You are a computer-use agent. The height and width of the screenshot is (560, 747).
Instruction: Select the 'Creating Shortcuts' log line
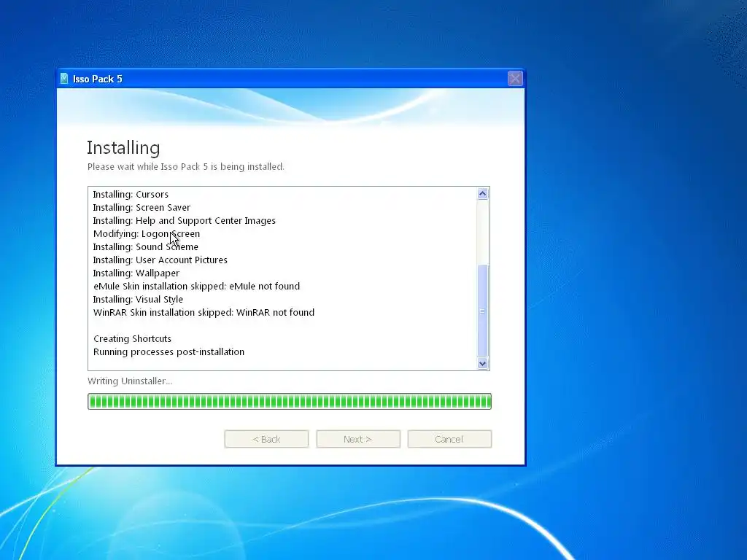coord(132,338)
